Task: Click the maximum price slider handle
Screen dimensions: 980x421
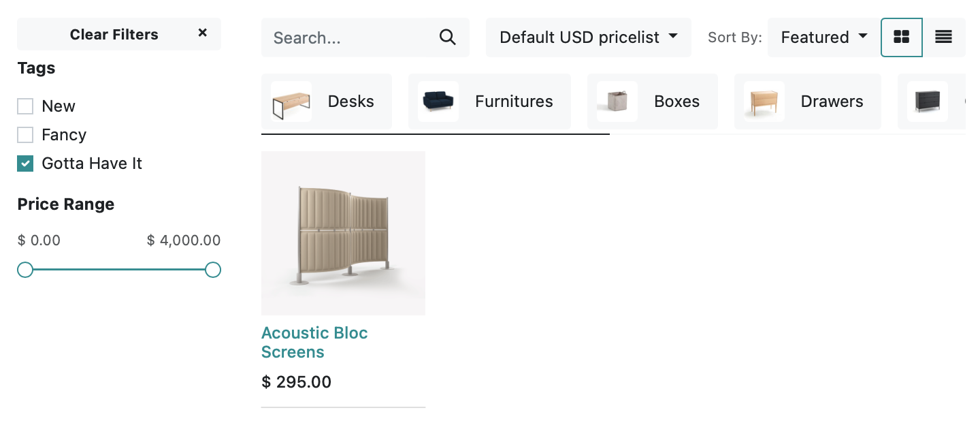Action: pos(213,270)
